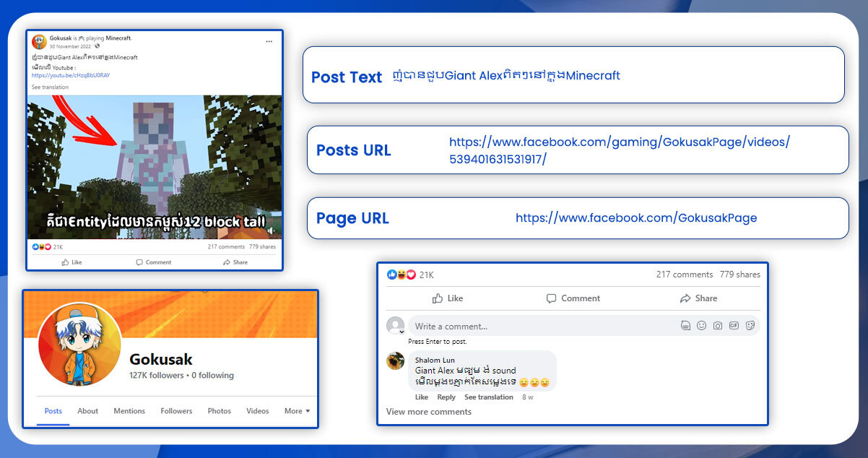Click the GIF icon in comment box
Image resolution: width=868 pixels, height=458 pixels.
coord(734,326)
